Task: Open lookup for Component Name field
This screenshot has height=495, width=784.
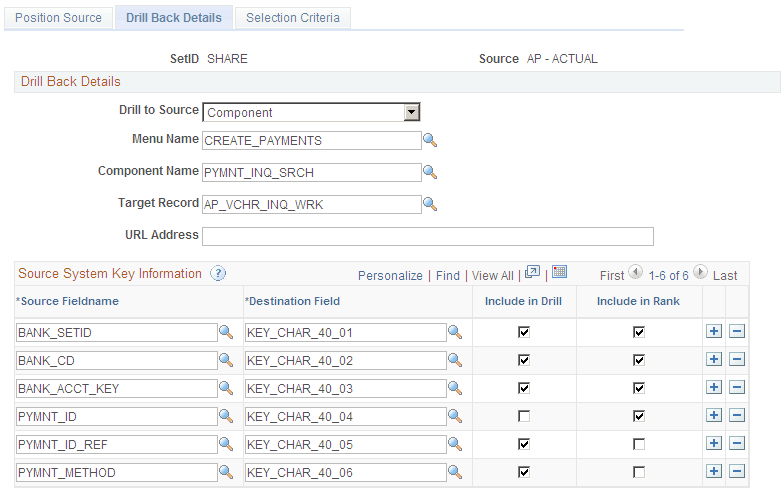Action: coord(430,172)
